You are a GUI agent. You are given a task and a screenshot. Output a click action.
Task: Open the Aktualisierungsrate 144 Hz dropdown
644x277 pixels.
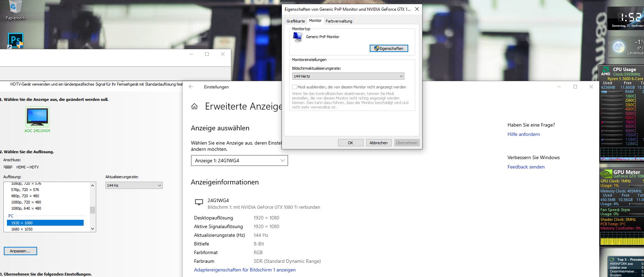coord(134,185)
